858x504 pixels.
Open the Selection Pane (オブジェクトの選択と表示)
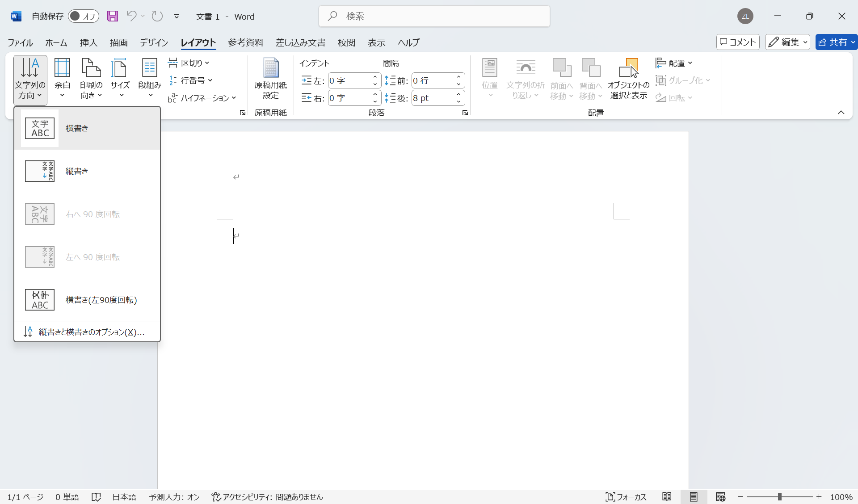coord(628,79)
